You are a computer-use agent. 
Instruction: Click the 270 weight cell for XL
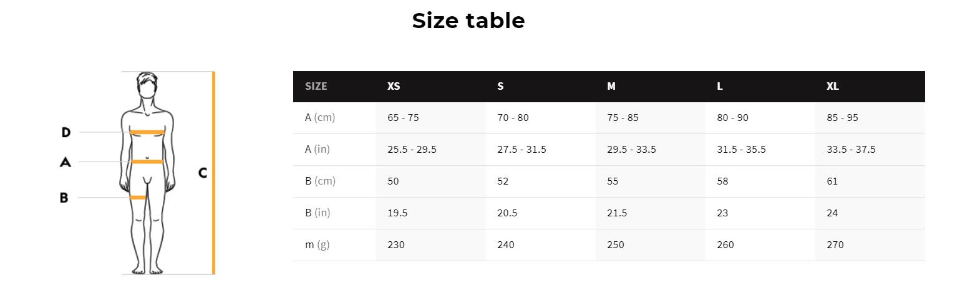[835, 244]
